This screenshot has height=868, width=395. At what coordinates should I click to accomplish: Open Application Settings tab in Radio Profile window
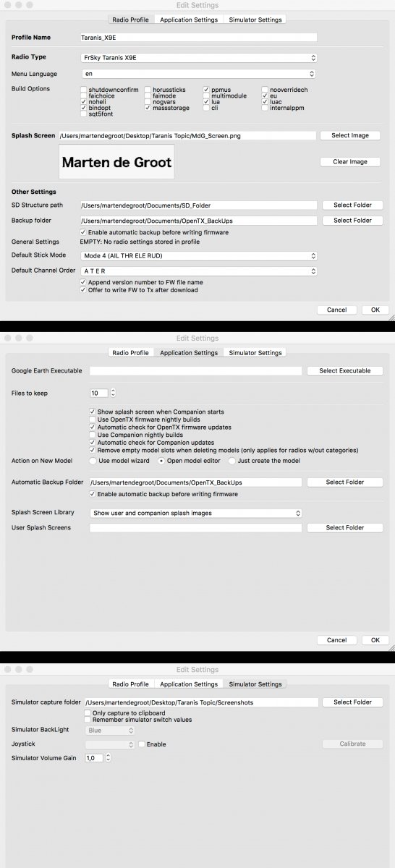coord(188,20)
